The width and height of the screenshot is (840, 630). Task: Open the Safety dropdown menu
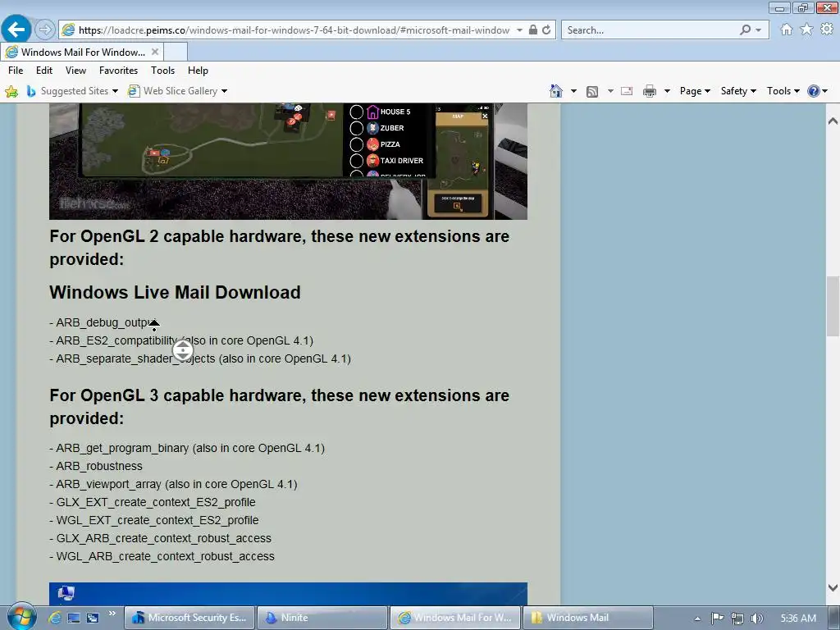click(x=738, y=91)
